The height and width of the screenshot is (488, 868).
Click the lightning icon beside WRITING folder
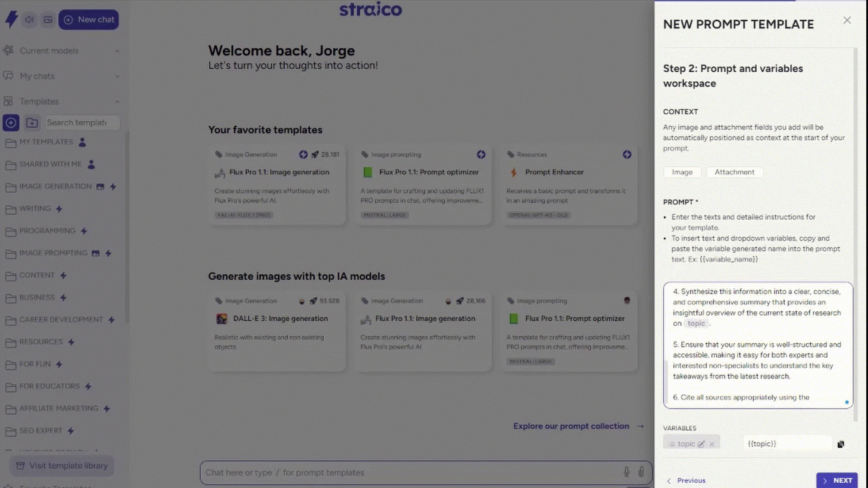[x=59, y=209]
